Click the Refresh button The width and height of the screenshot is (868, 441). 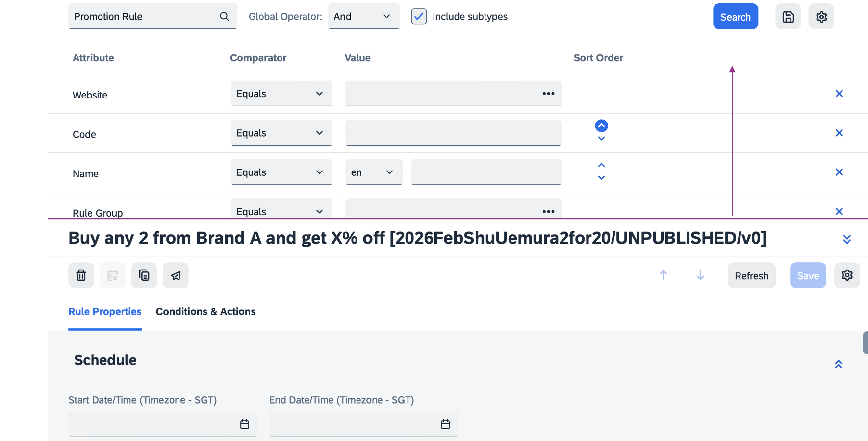tap(751, 276)
